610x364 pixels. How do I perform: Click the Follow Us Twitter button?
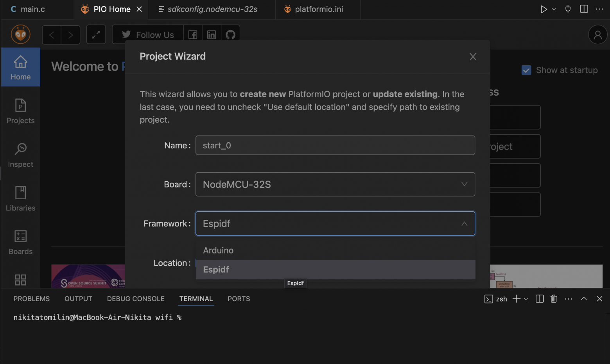pyautogui.click(x=148, y=35)
